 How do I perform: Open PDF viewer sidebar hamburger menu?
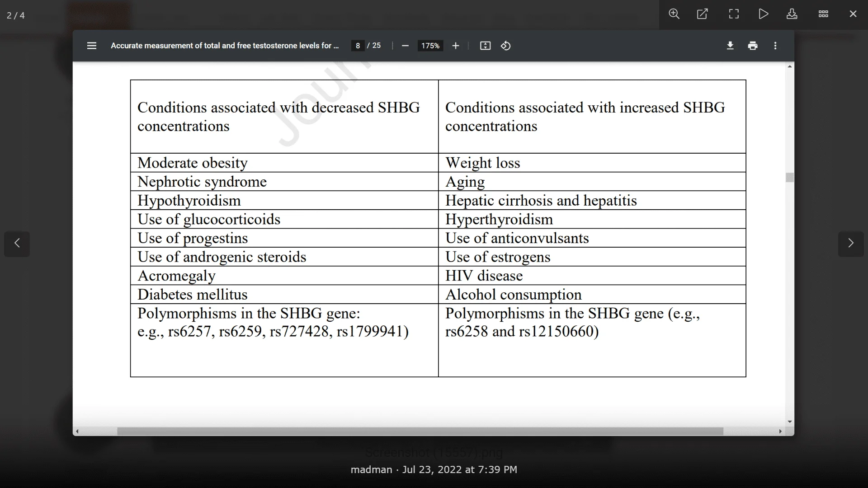(x=92, y=46)
